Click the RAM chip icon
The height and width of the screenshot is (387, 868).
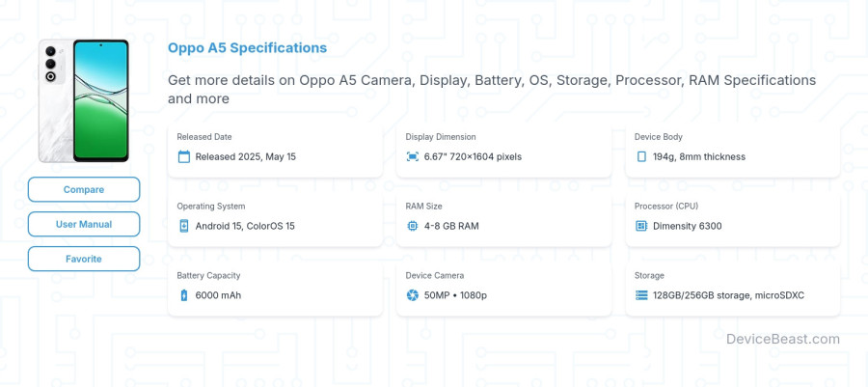point(413,226)
